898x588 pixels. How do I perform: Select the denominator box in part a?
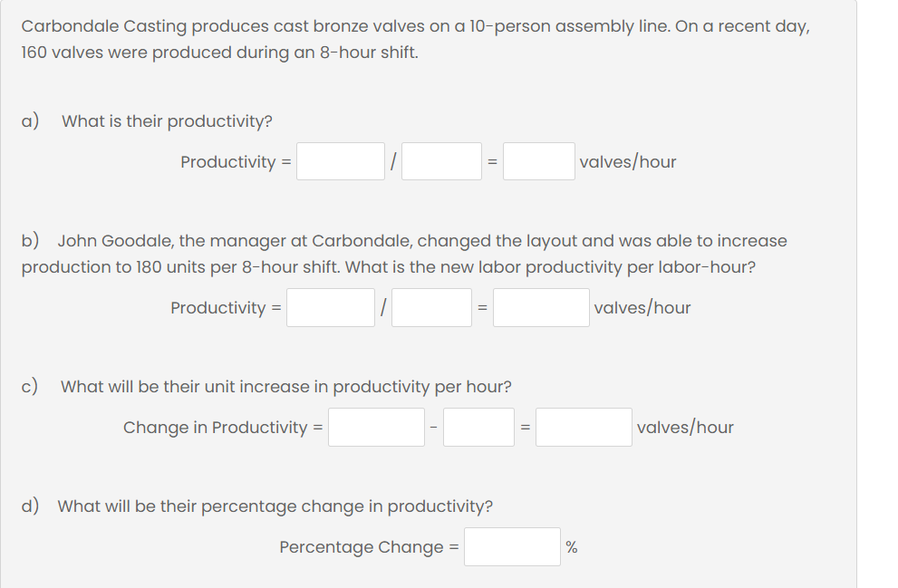click(x=441, y=161)
